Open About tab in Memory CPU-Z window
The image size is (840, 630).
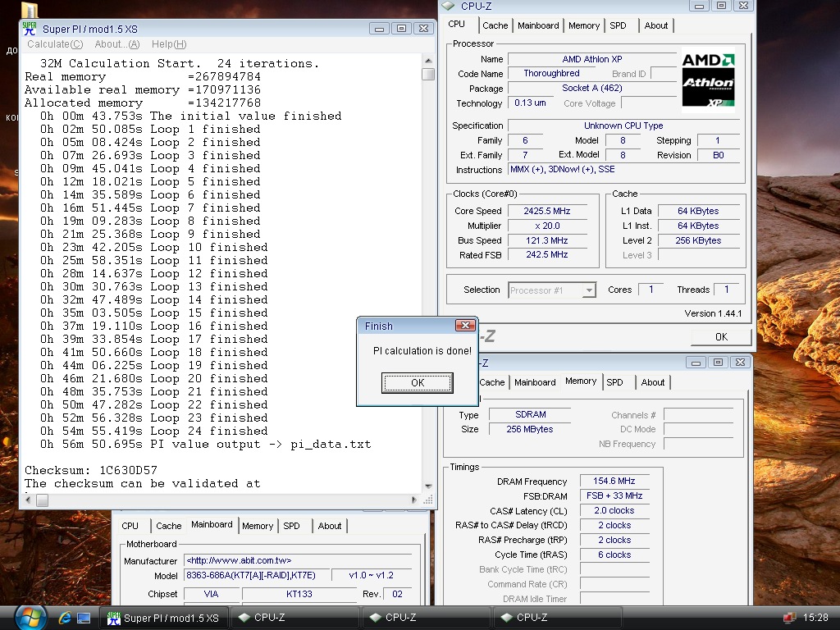[652, 382]
